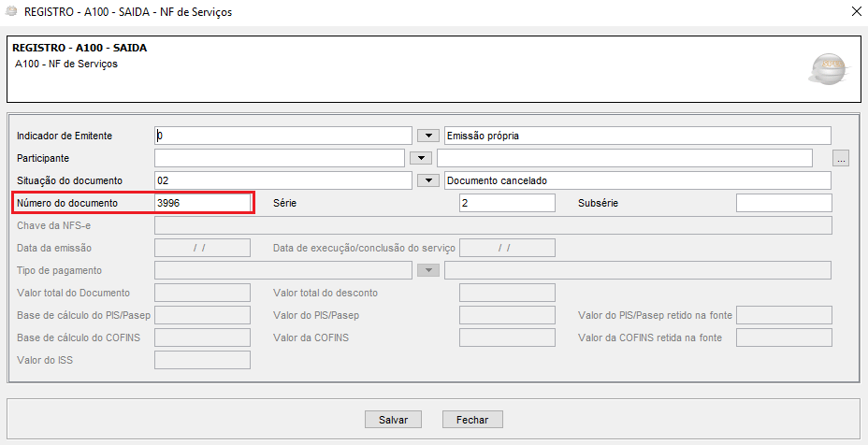This screenshot has height=445, width=868.
Task: Focus the Indicador de Emitente code field
Action: (x=283, y=136)
